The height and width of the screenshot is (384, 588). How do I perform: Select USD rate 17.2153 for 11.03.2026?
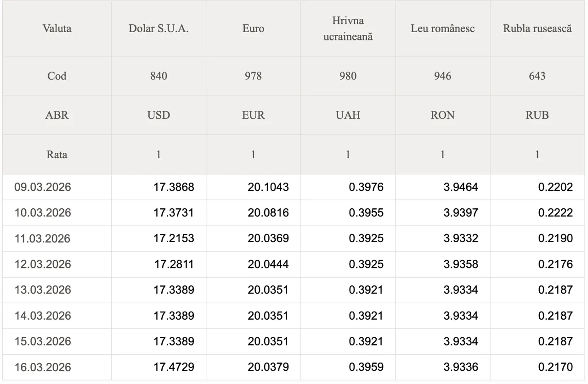[174, 239]
